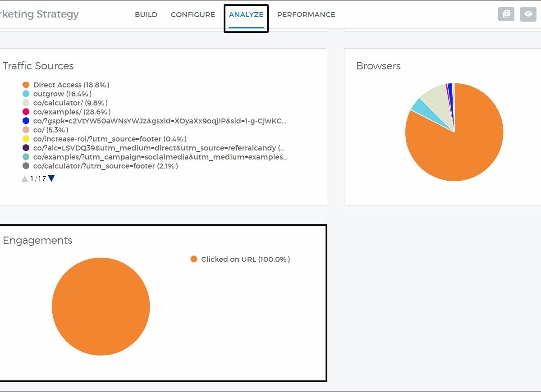
Task: Click the eye preview icon
Action: tap(528, 14)
